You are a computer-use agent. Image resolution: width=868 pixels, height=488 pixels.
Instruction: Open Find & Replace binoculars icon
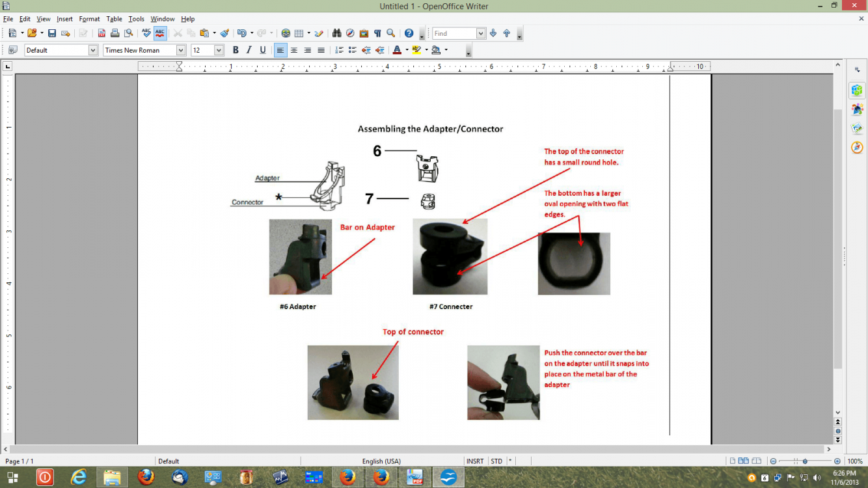point(337,33)
